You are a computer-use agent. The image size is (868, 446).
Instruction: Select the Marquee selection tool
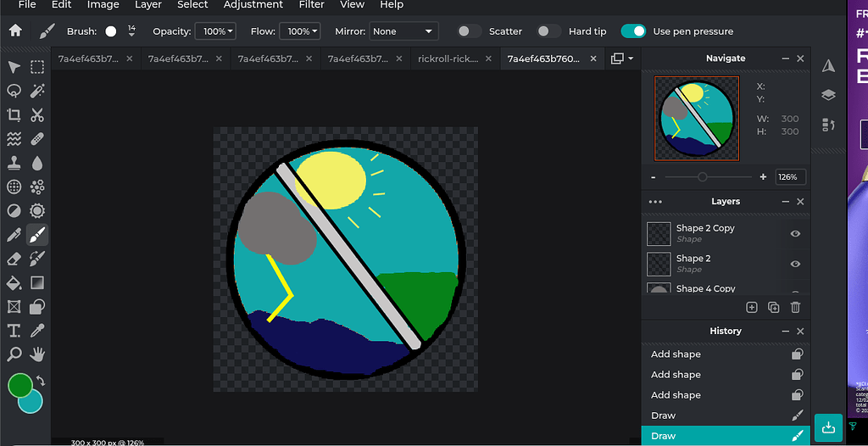coord(37,68)
